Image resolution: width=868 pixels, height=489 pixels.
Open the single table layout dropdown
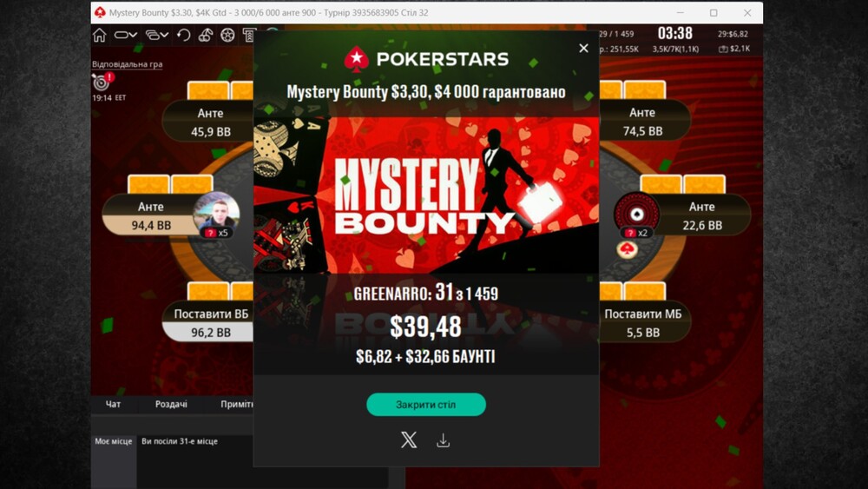(126, 35)
